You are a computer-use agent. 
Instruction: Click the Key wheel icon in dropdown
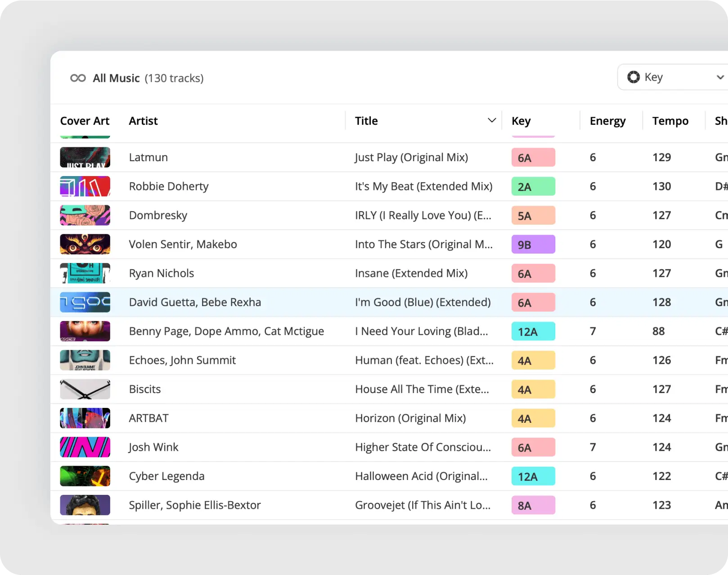(634, 77)
